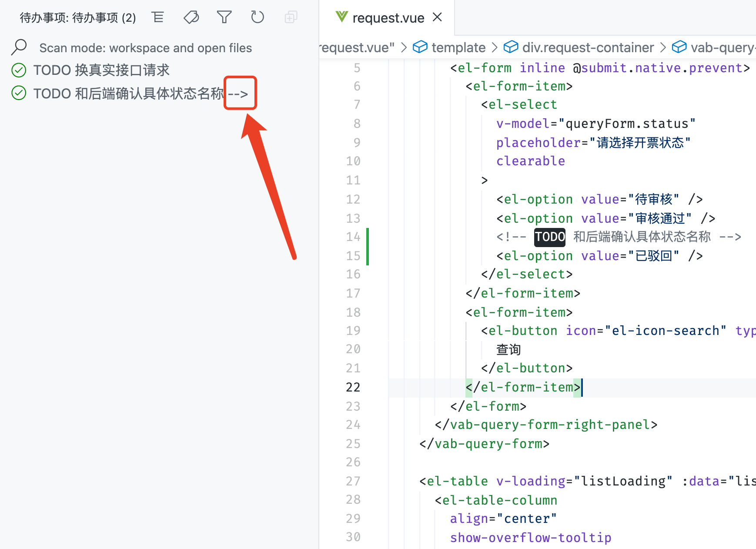756x549 pixels.
Task: Click the </vab-query-form-right-panel> closing tag
Action: coord(546,425)
